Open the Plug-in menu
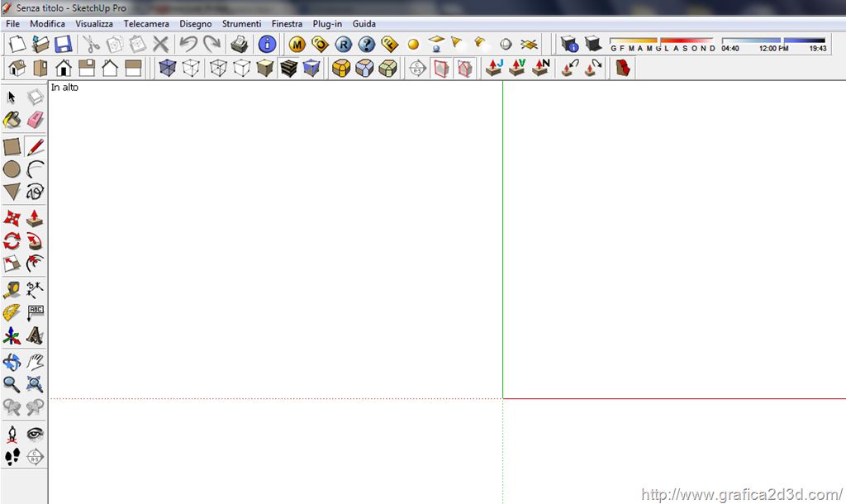 327,24
